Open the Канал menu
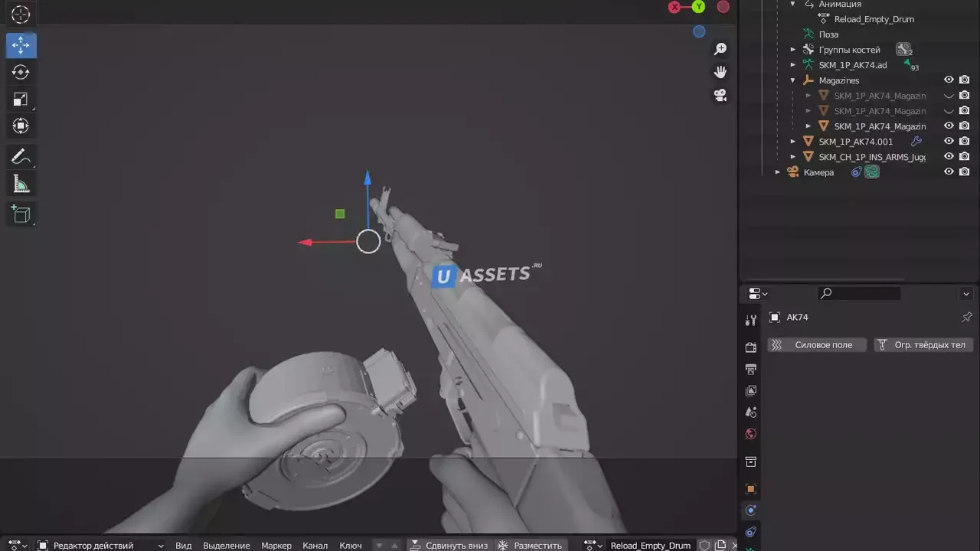This screenshot has height=551, width=980. pyautogui.click(x=315, y=545)
